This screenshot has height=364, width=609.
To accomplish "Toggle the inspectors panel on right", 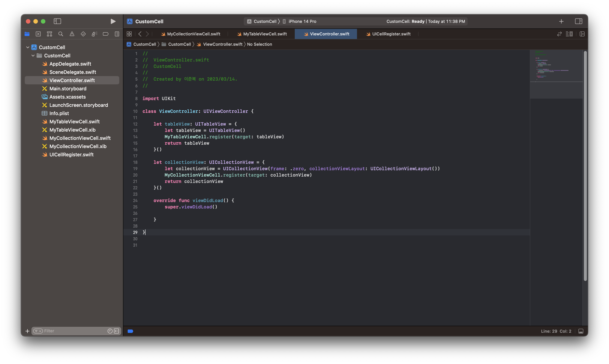I will pos(578,21).
